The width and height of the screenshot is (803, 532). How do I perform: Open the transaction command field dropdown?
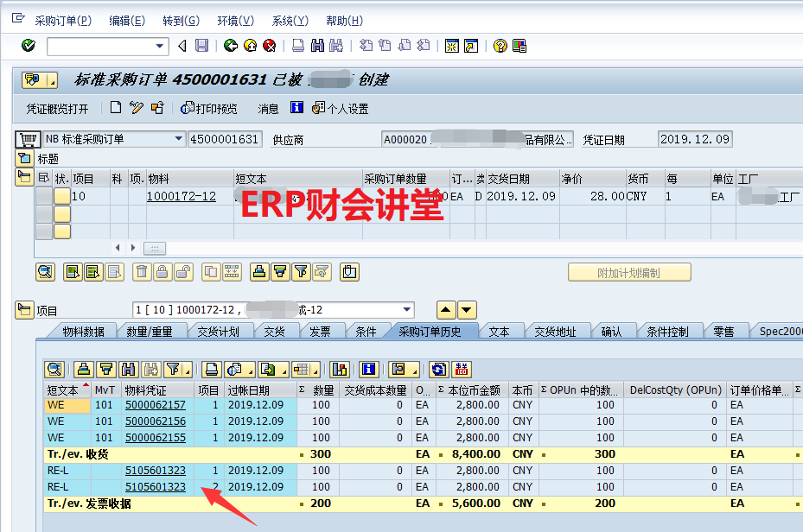tap(160, 46)
